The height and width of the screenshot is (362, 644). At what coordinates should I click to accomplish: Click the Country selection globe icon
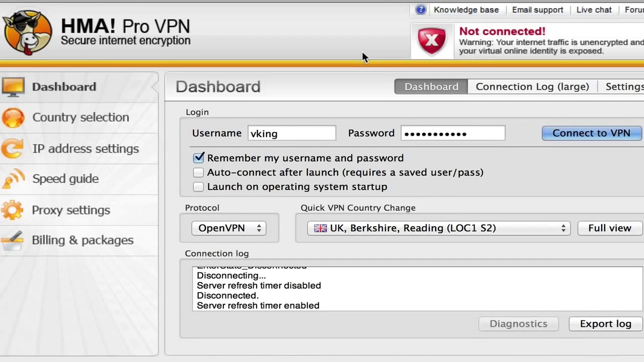coord(13,118)
